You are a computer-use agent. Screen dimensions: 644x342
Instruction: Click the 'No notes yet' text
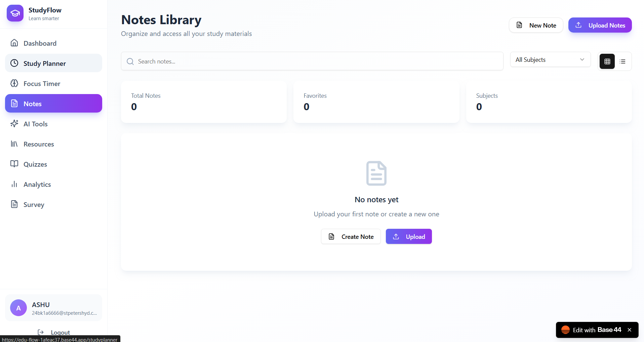click(x=376, y=200)
